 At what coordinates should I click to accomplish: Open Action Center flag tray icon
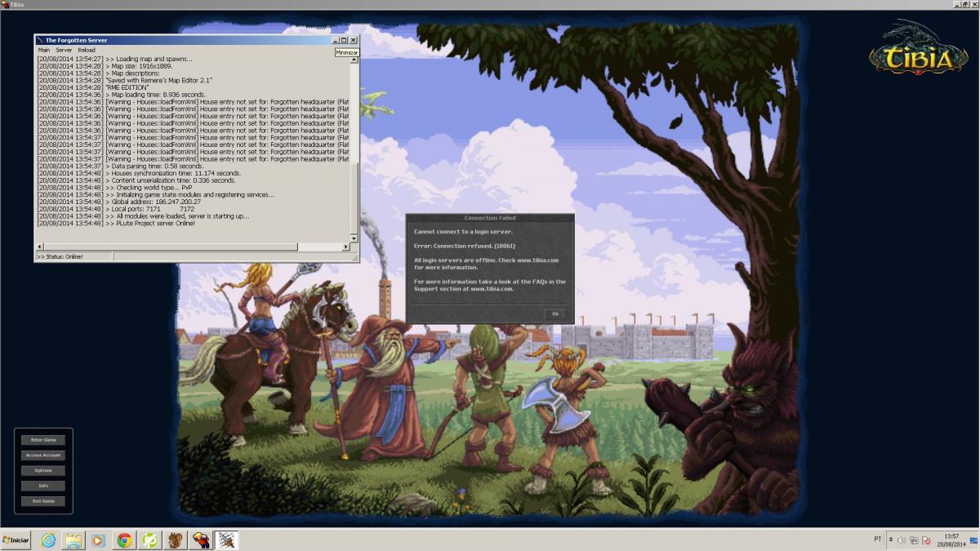tap(927, 540)
